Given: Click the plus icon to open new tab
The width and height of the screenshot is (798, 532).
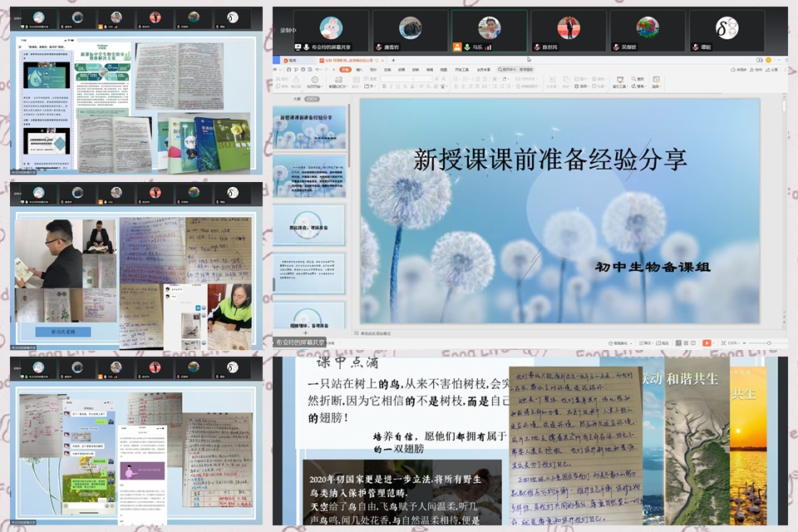Looking at the screenshot, I should (393, 60).
